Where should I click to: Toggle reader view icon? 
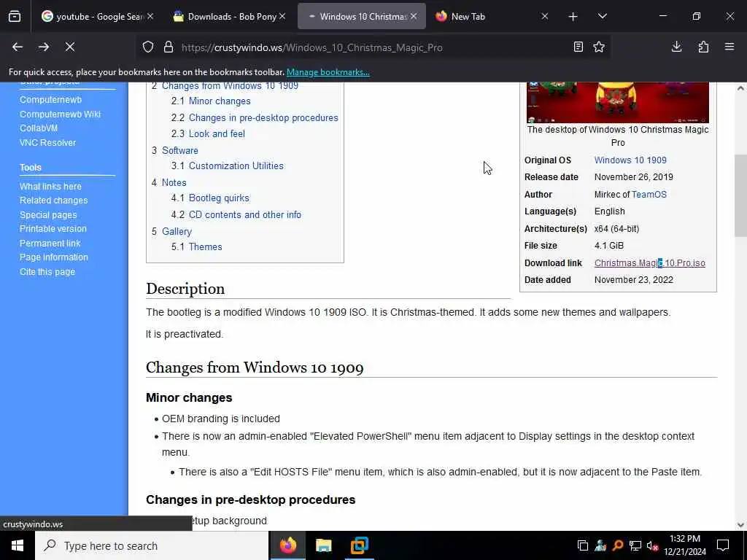(x=578, y=47)
